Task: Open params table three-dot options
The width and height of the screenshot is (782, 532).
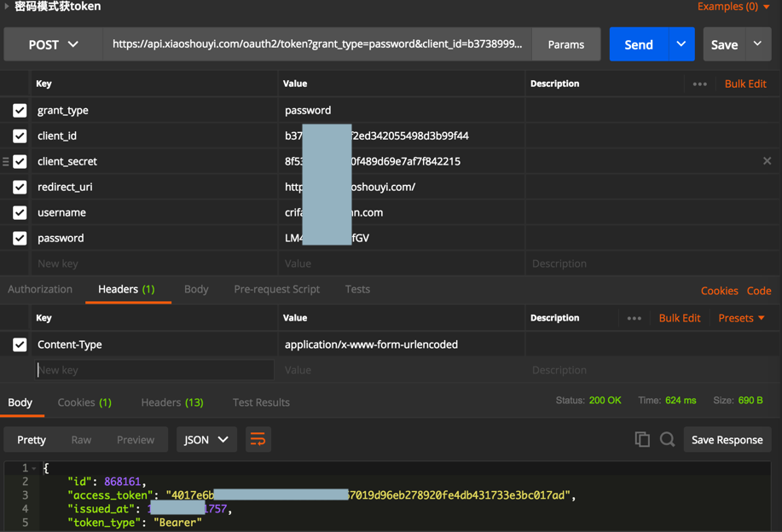Action: tap(700, 84)
